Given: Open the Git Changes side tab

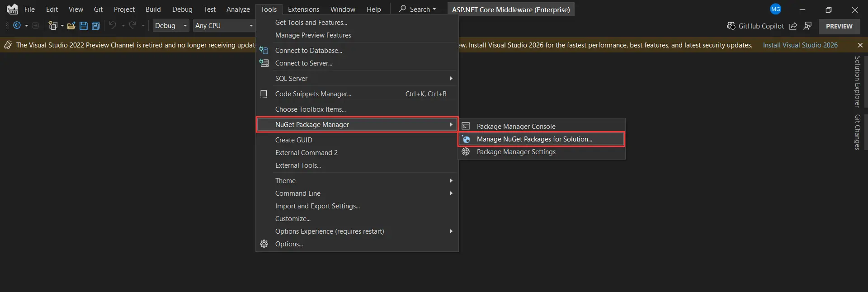Looking at the screenshot, I should point(858,132).
